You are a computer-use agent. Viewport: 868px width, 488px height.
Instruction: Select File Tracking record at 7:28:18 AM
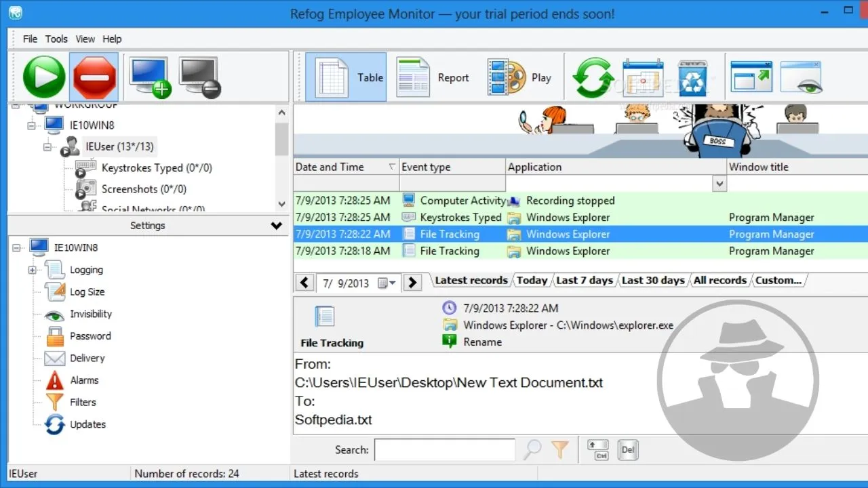click(x=580, y=251)
